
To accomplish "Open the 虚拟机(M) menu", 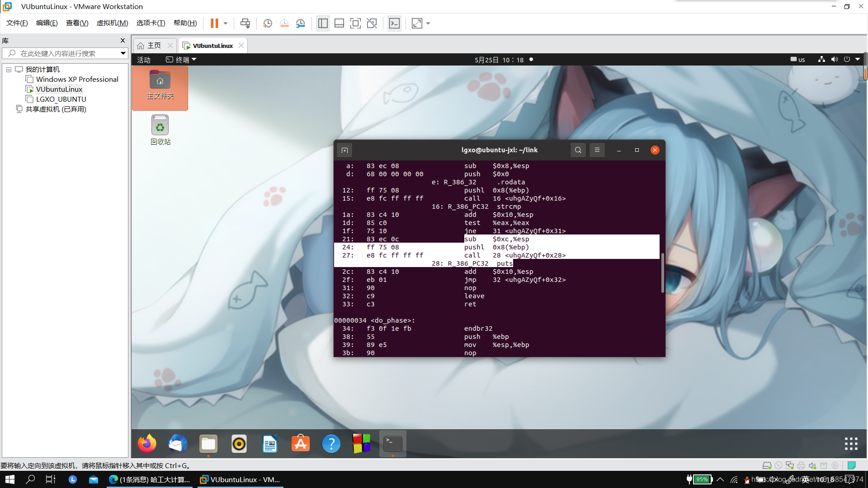I will pos(113,23).
